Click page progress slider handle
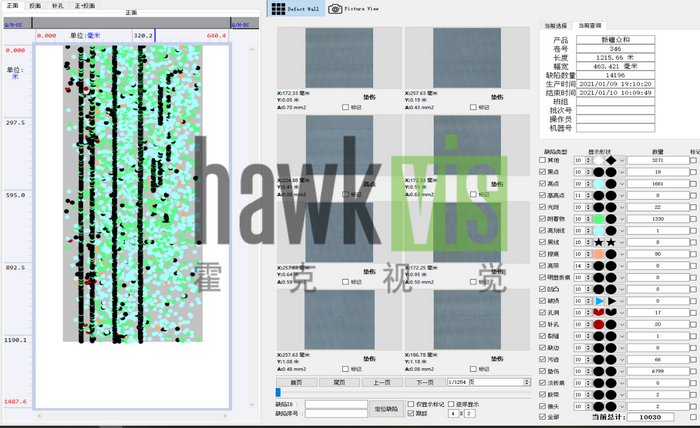The width and height of the screenshot is (700, 428). [x=278, y=392]
